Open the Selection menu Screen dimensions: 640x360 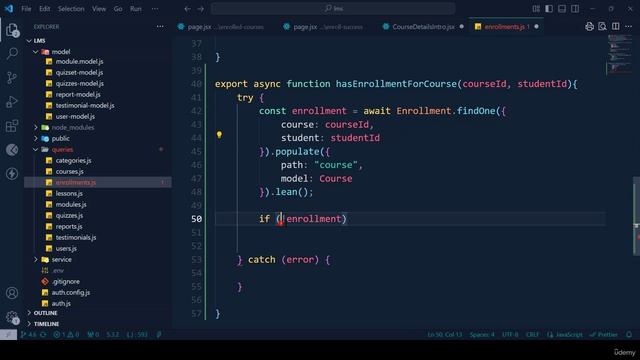71,9
